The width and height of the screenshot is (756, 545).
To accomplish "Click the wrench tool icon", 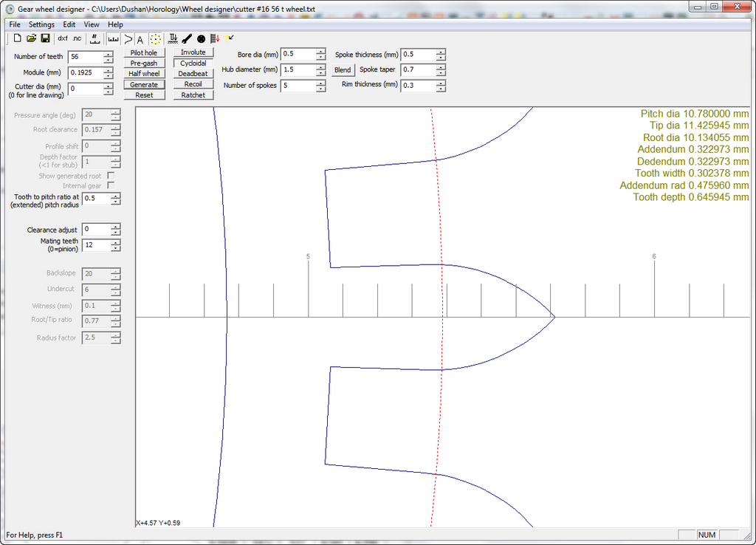I will point(187,38).
